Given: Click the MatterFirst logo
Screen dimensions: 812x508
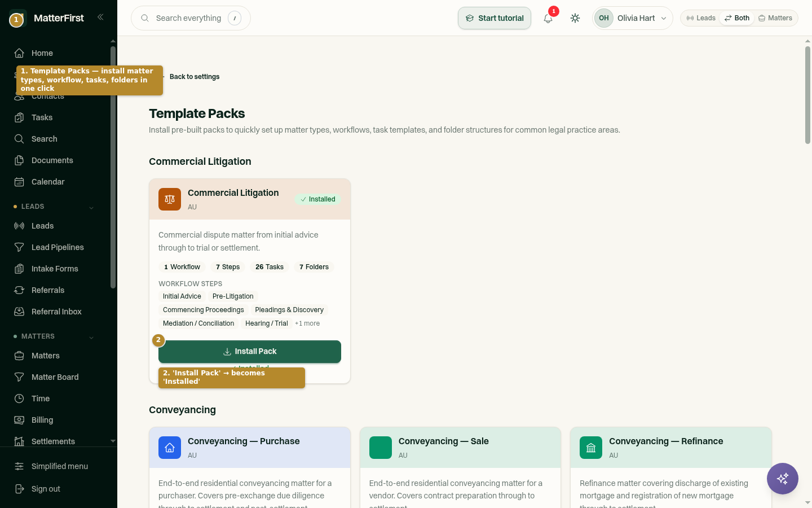Looking at the screenshot, I should pos(18,18).
